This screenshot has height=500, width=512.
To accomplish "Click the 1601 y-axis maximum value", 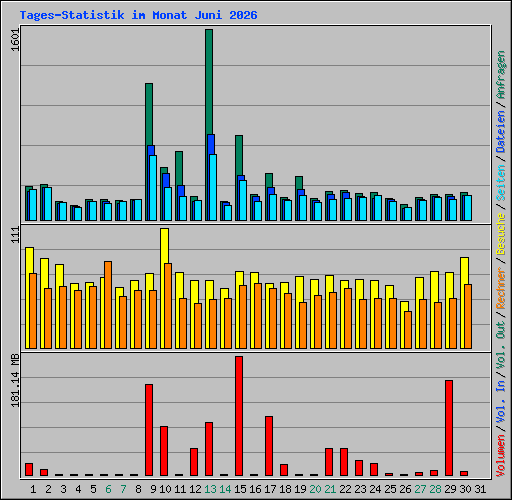I will [15, 40].
